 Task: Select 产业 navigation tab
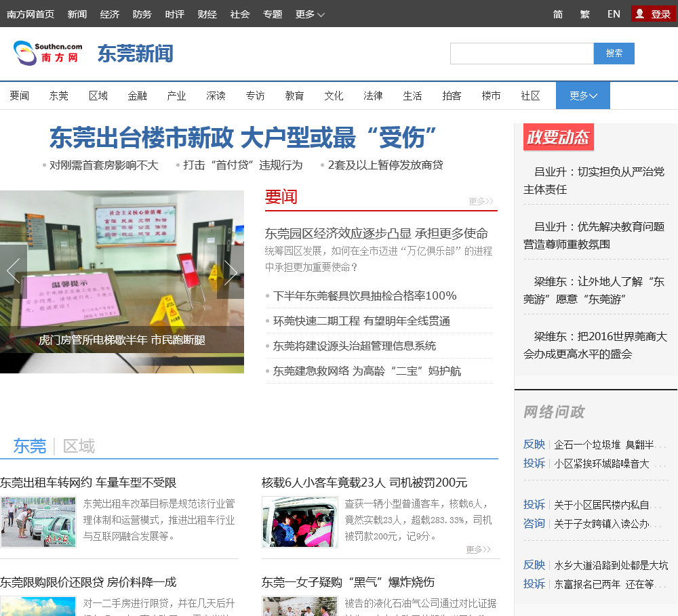pyautogui.click(x=176, y=96)
